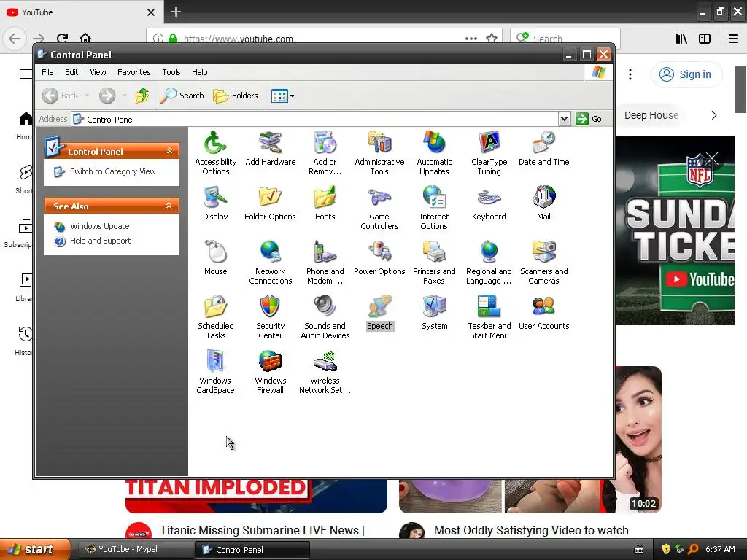Open the Views dropdown in toolbar
The height and width of the screenshot is (560, 747).
coord(282,96)
